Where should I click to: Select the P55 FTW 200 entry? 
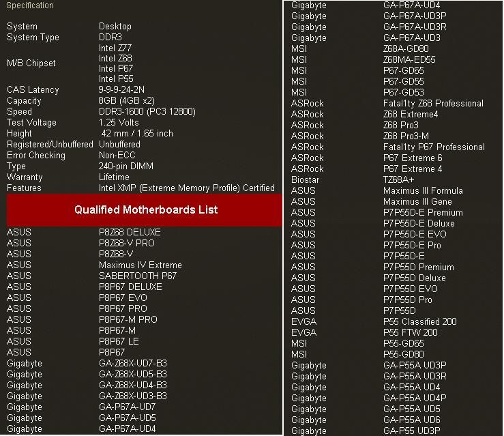pyautogui.click(x=411, y=333)
